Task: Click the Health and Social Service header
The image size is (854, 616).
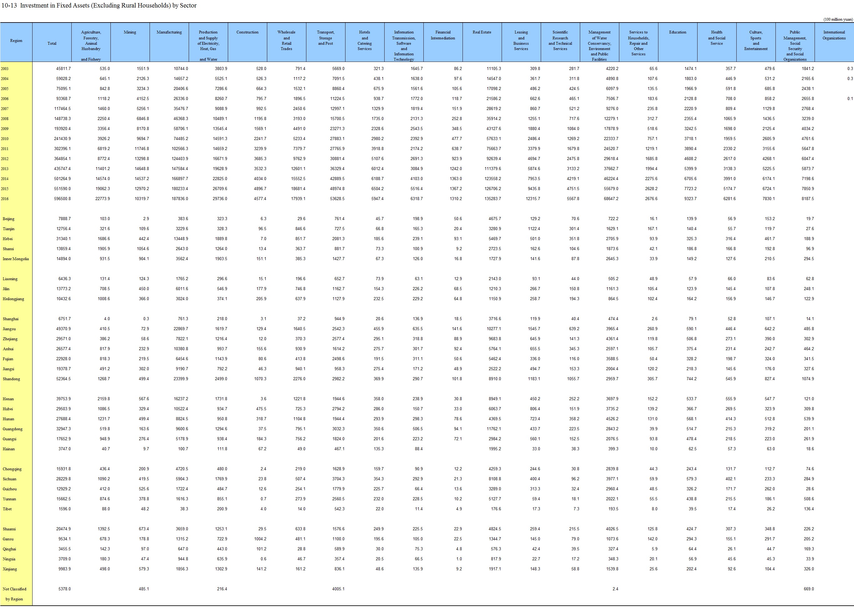Action: coord(717,38)
